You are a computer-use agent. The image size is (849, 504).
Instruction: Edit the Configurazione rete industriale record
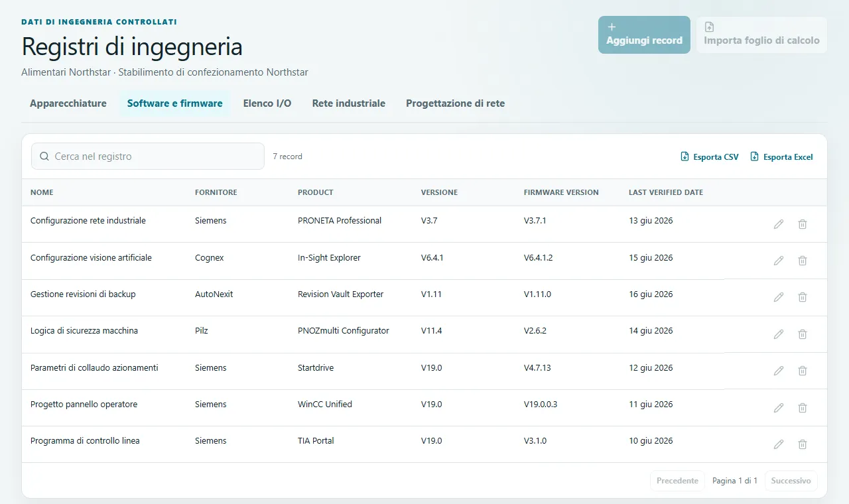pyautogui.click(x=779, y=224)
